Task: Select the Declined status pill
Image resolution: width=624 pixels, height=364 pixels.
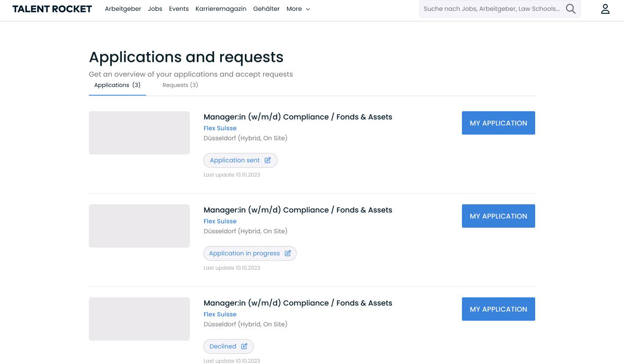Action: click(x=228, y=346)
